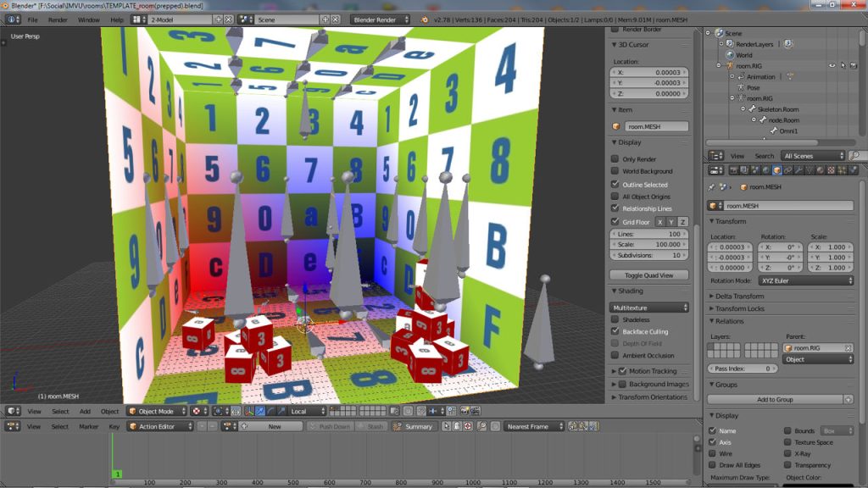Image resolution: width=868 pixels, height=488 pixels.
Task: Switch to the Material properties tab
Action: pos(818,170)
